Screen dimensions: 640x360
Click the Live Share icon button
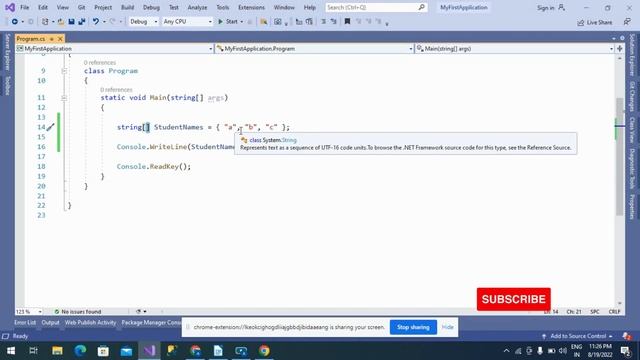click(x=595, y=22)
